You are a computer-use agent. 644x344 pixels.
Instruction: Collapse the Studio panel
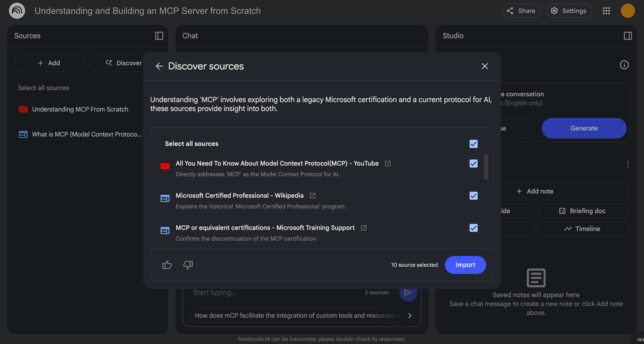[627, 36]
